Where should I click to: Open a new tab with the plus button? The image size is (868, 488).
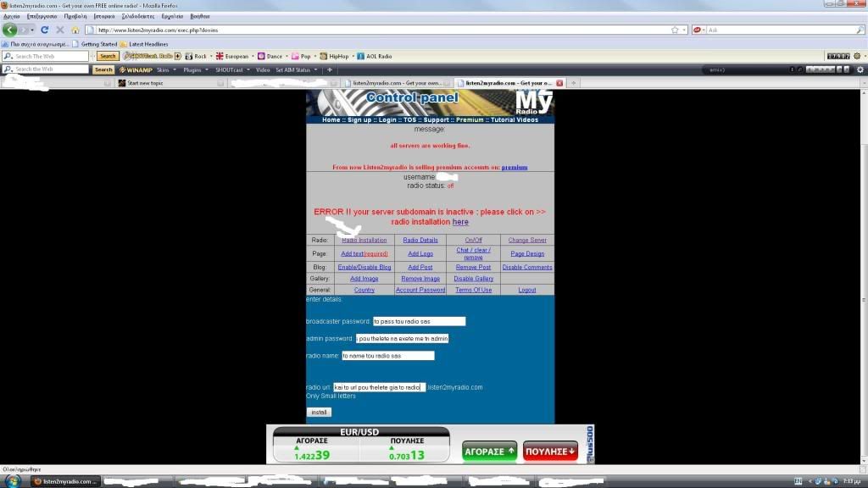[574, 83]
